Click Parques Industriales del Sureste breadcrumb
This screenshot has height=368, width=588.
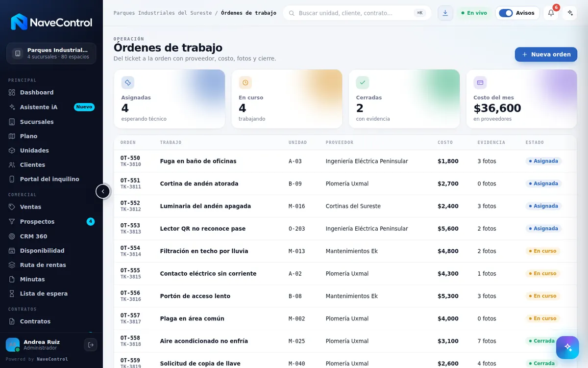(x=163, y=13)
